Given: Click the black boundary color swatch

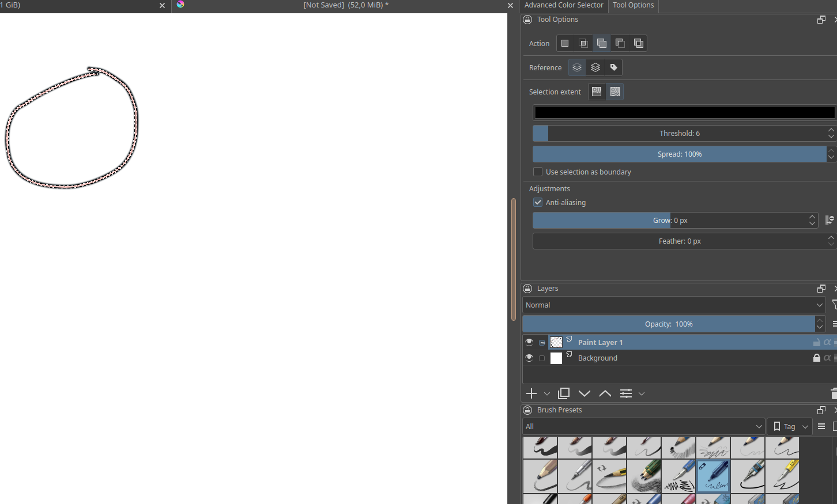Looking at the screenshot, I should 684,112.
